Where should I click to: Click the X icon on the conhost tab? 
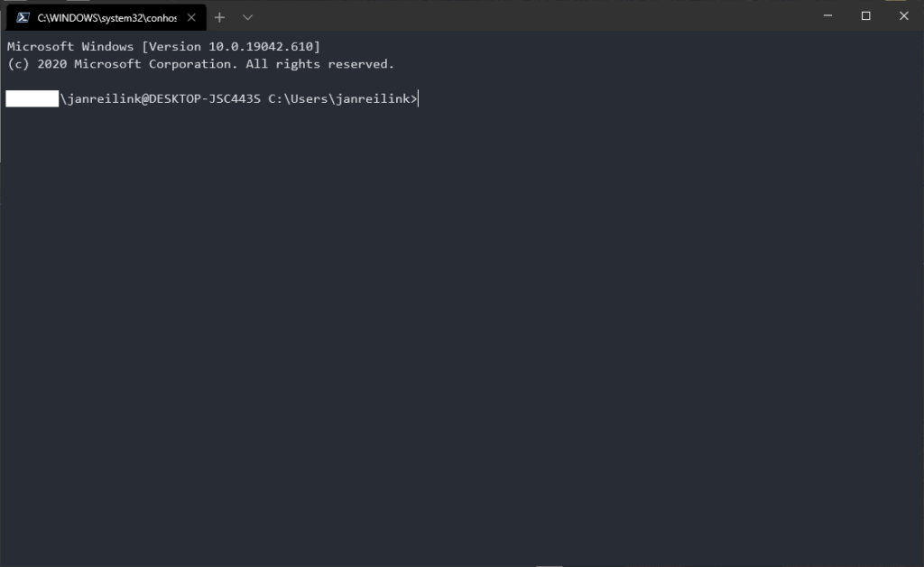click(x=189, y=16)
